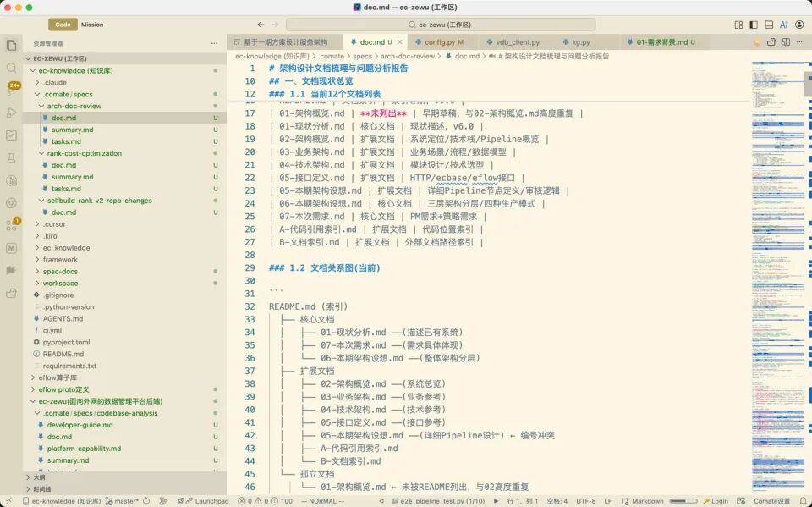
Task: Click the notifications bell in status bar
Action: point(804,501)
